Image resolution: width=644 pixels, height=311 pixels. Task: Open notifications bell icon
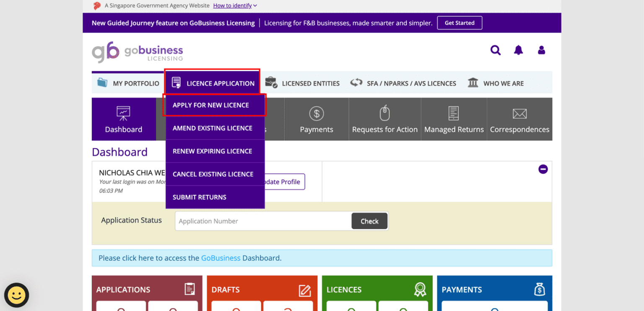click(519, 50)
